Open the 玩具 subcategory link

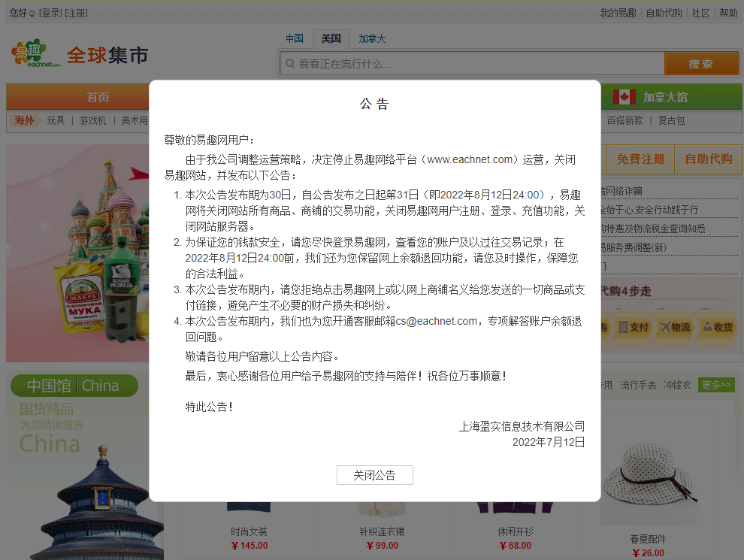click(x=56, y=120)
